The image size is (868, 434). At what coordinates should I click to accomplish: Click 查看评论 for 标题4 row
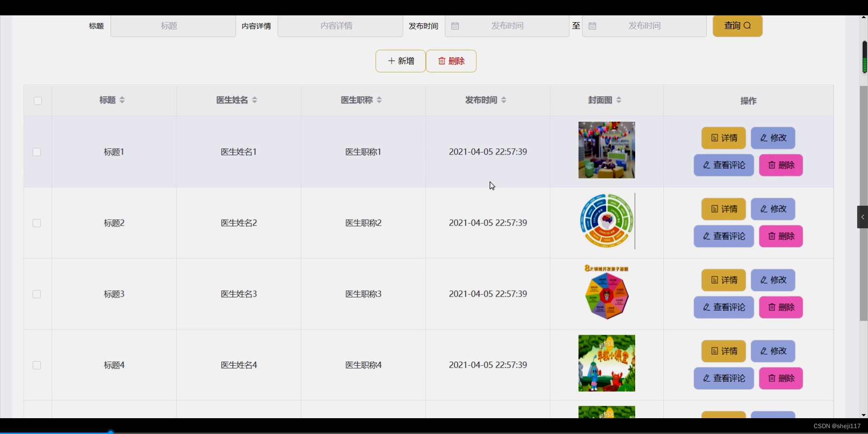click(724, 378)
